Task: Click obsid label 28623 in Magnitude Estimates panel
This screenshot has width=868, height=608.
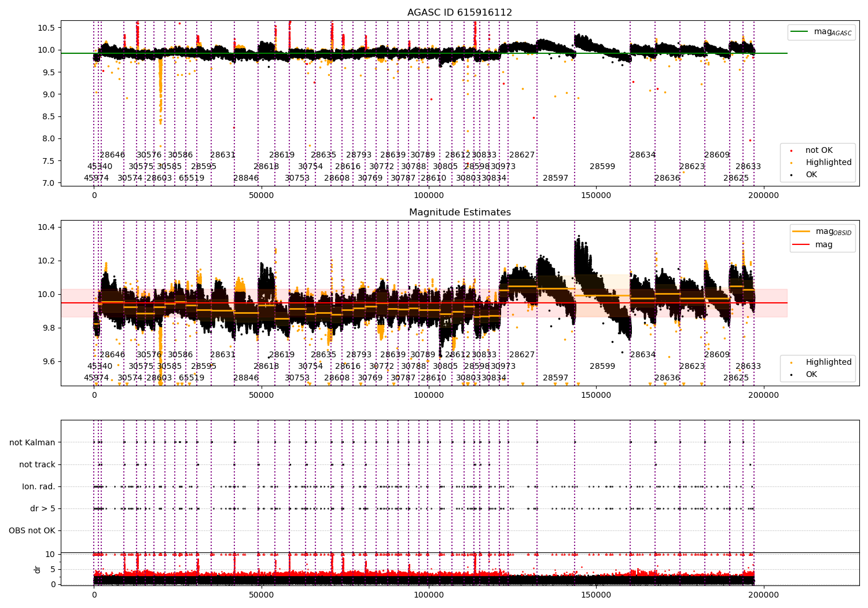Action: [x=692, y=367]
